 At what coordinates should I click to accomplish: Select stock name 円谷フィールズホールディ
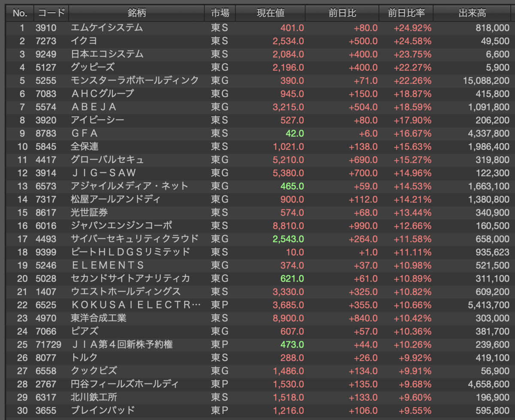coord(125,384)
